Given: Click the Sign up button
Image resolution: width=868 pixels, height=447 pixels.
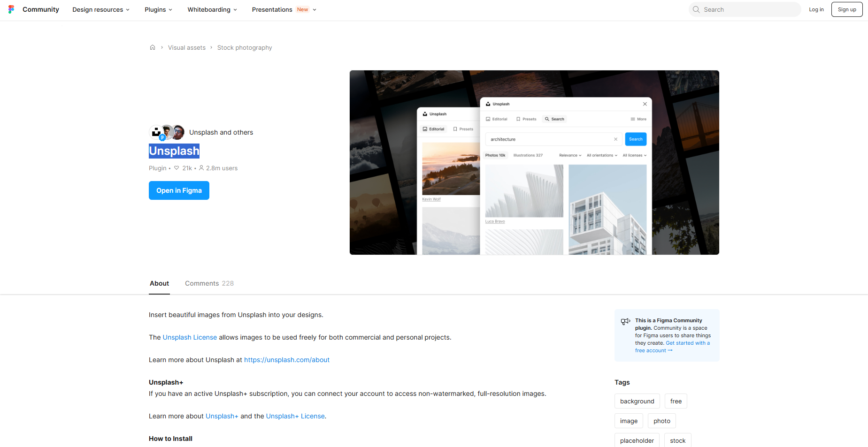Looking at the screenshot, I should (x=847, y=9).
